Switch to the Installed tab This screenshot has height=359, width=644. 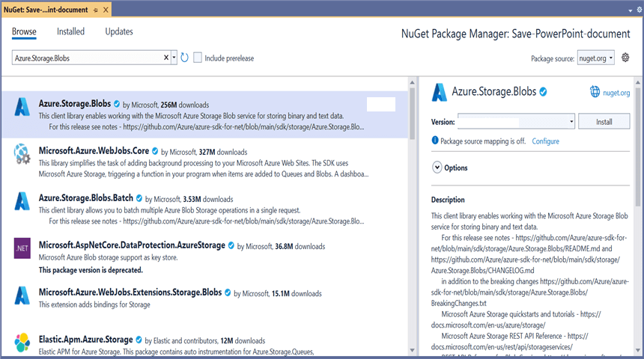tap(70, 31)
